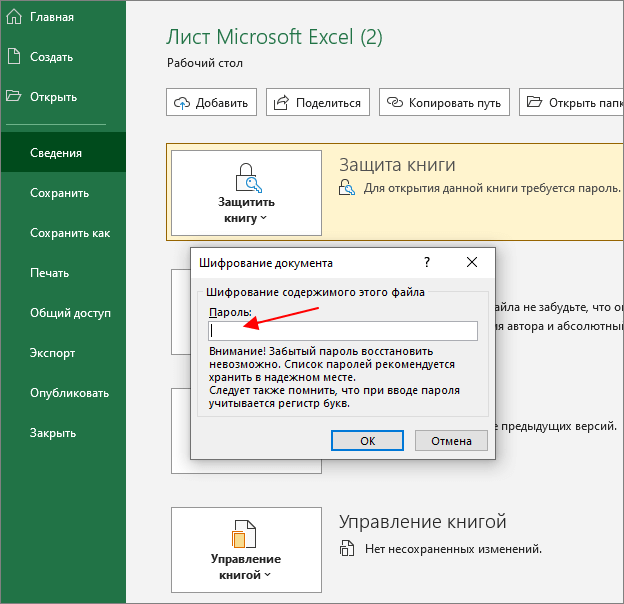Click the Копировать путь button

(x=444, y=103)
